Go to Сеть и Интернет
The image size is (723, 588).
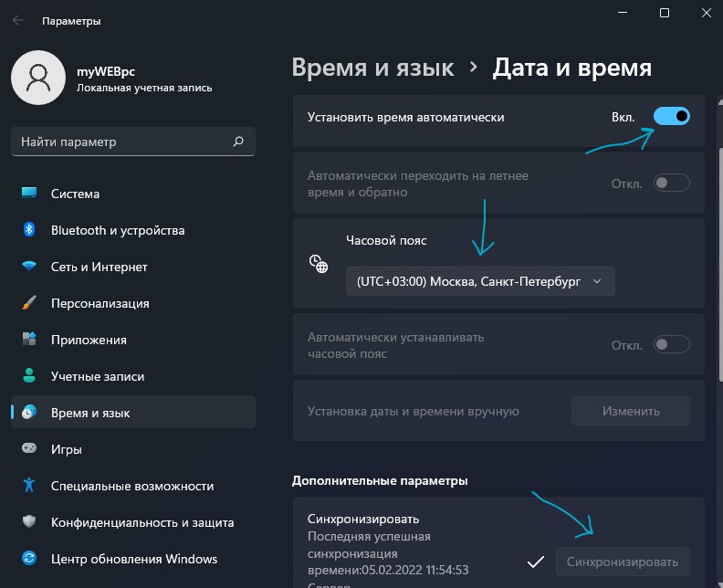(133, 266)
